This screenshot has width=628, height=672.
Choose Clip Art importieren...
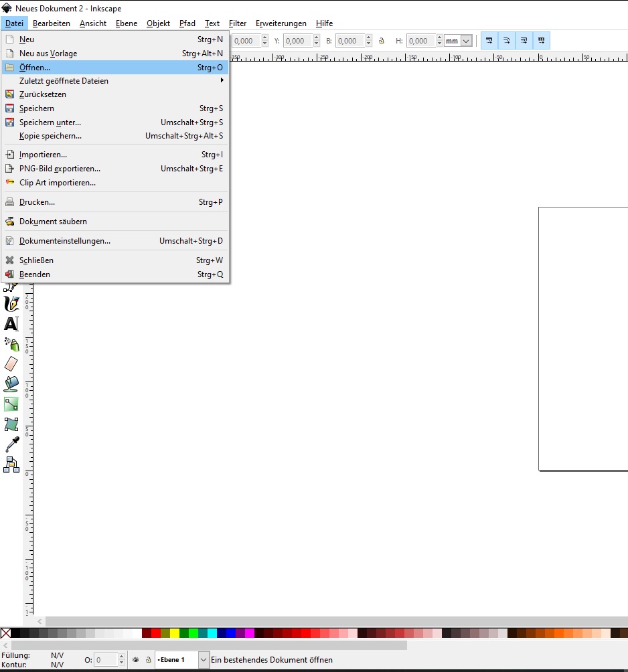click(115, 183)
